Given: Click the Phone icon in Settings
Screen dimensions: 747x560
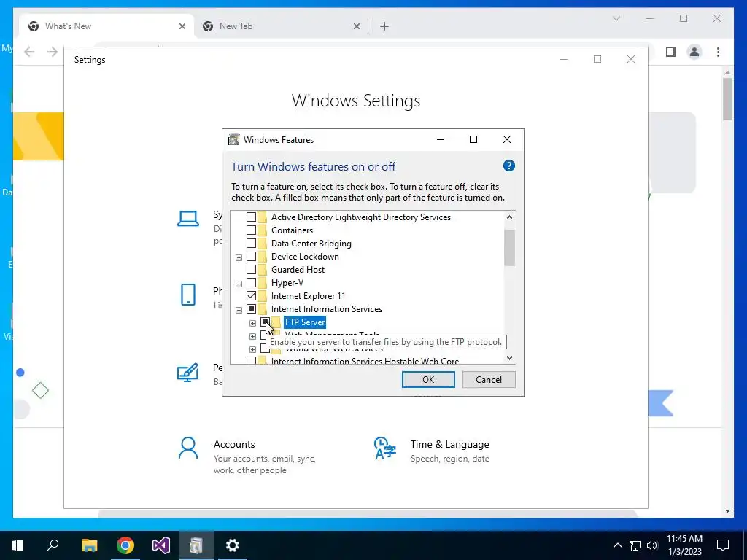Looking at the screenshot, I should click(188, 295).
